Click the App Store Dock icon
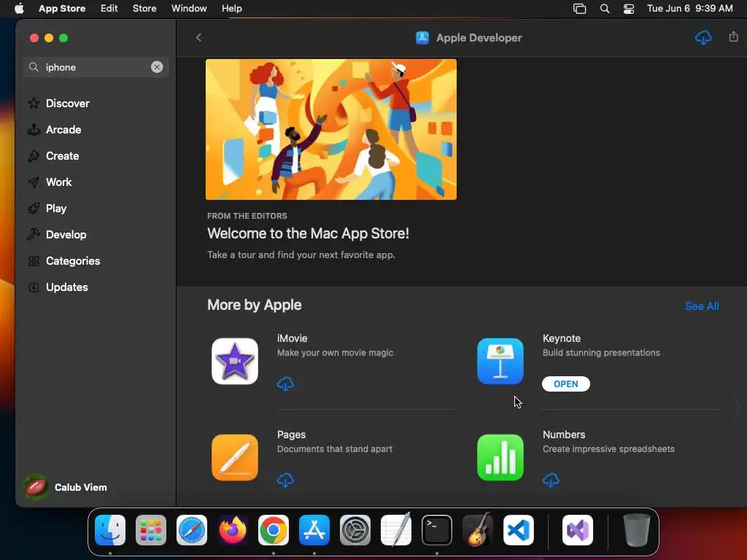The width and height of the screenshot is (747, 560). click(314, 530)
